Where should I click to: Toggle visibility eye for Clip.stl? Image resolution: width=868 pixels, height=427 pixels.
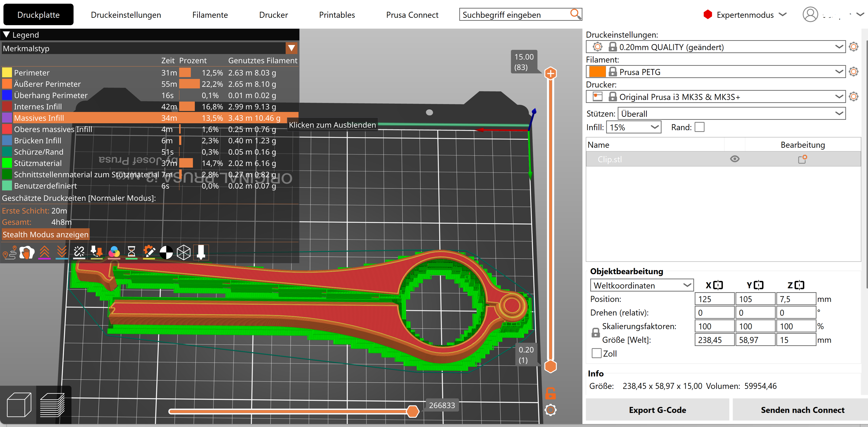click(735, 159)
